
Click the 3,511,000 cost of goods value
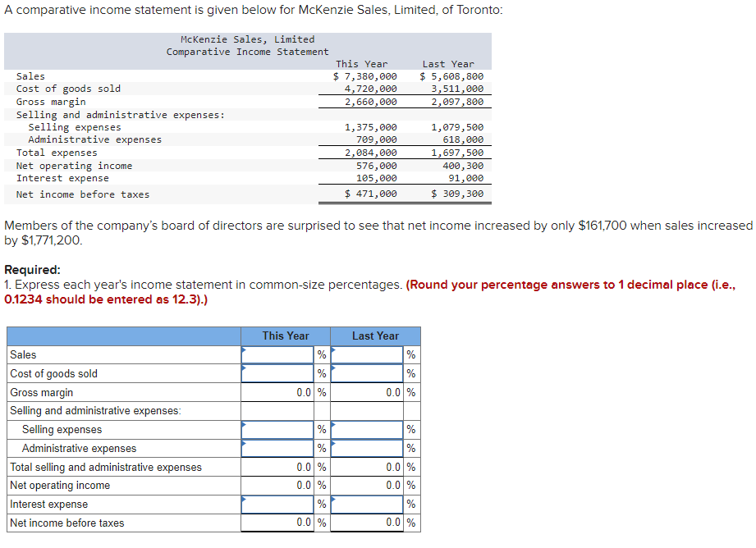457,89
